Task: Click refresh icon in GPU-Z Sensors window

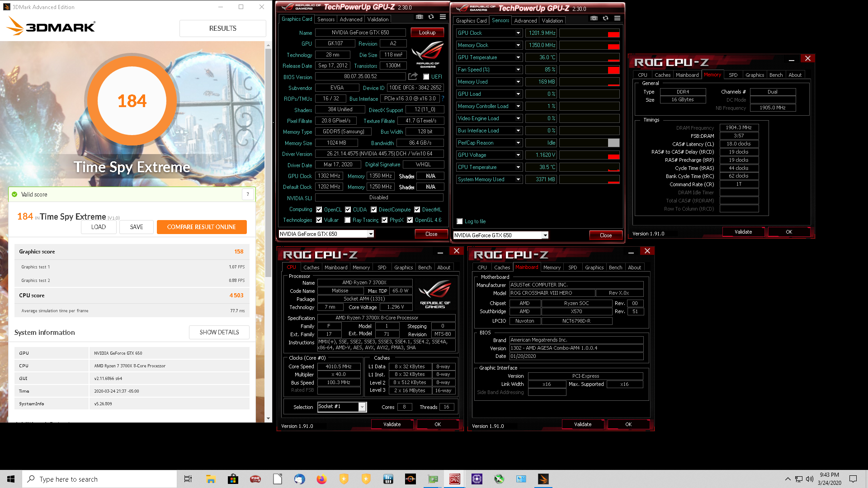Action: coord(606,19)
